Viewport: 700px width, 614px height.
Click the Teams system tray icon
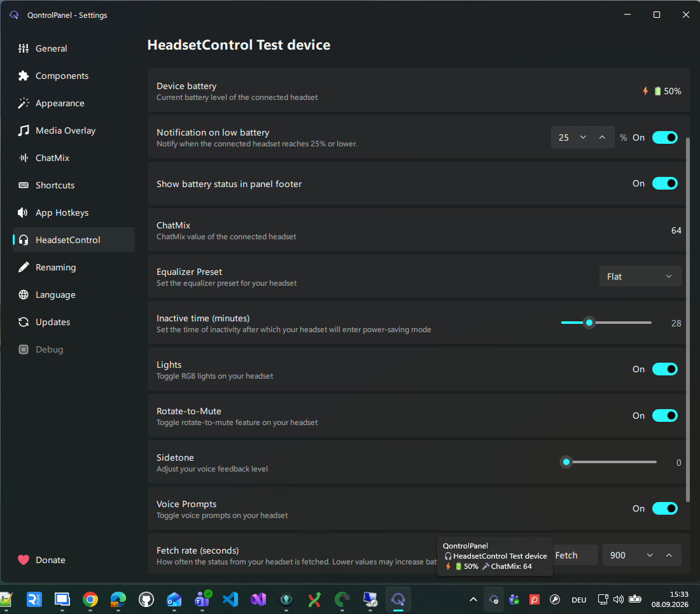tap(514, 599)
